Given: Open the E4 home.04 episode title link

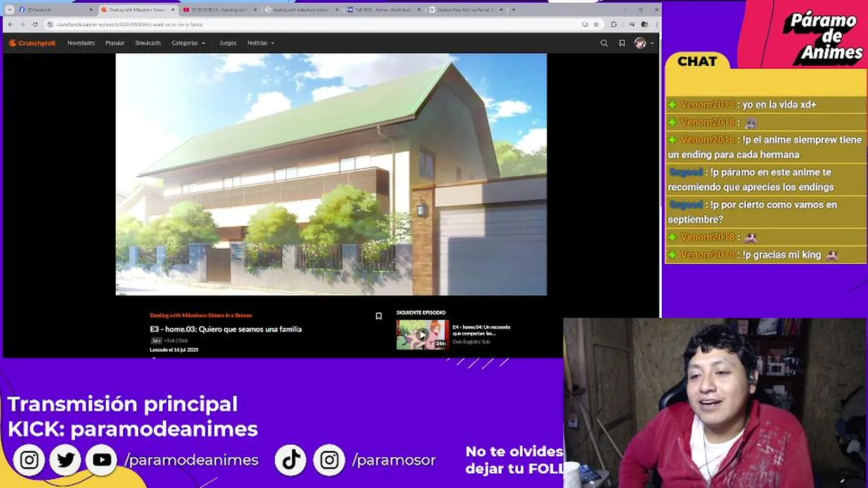Looking at the screenshot, I should click(x=481, y=330).
